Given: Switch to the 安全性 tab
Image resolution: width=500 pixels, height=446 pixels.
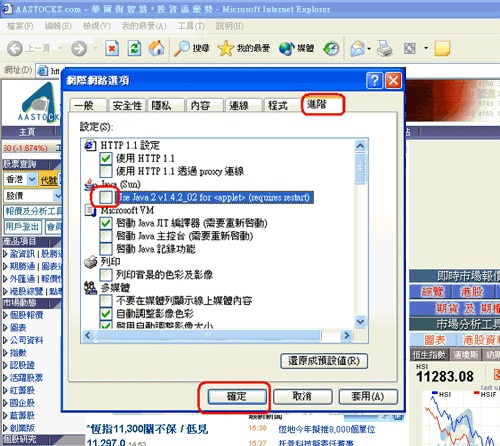Looking at the screenshot, I should [127, 105].
